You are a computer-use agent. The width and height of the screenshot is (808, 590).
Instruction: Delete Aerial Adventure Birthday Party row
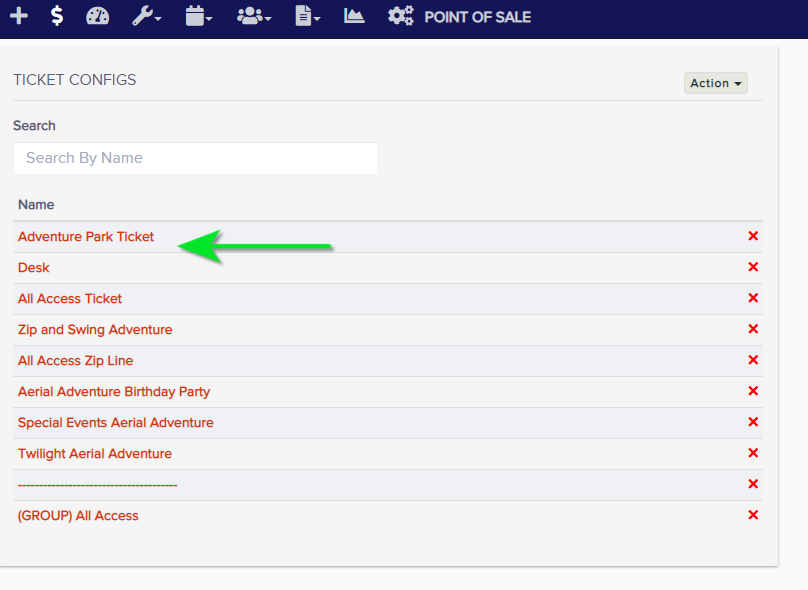click(753, 391)
